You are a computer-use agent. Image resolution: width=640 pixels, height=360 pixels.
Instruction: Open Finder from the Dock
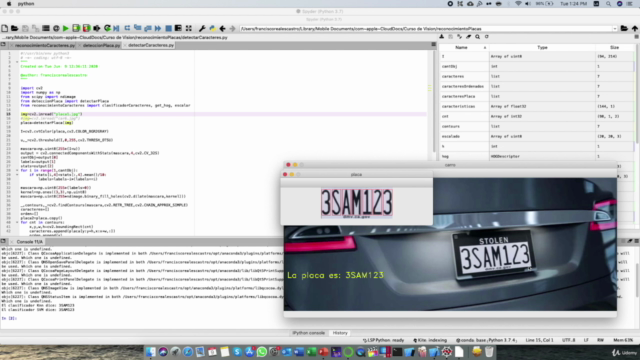pyautogui.click(x=151, y=352)
